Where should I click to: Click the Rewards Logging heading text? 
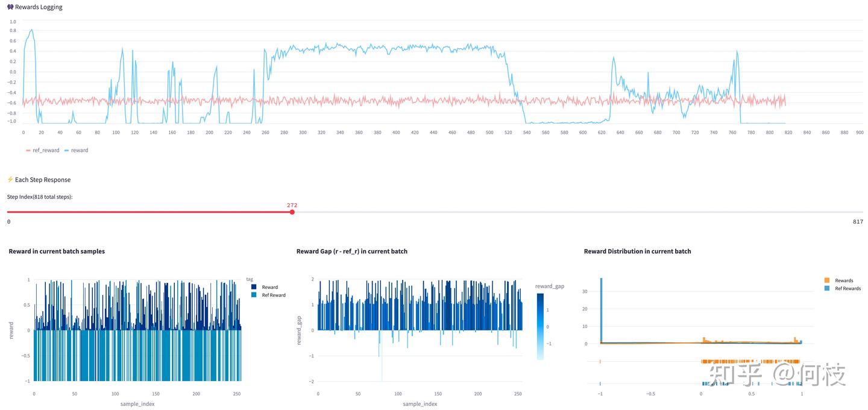point(39,7)
